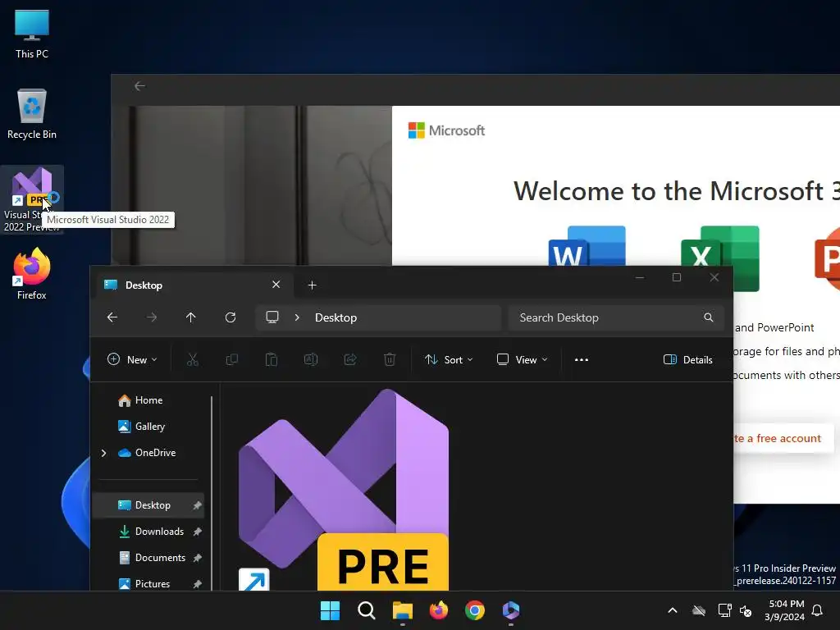The height and width of the screenshot is (630, 840).
Task: Unpin Downloads using its pin icon
Action: 197,532
